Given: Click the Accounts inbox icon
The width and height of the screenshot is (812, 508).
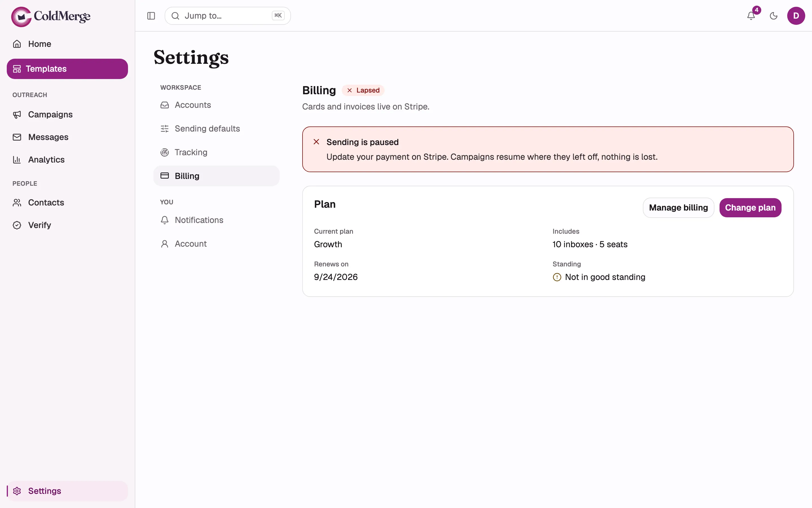Looking at the screenshot, I should click(x=164, y=105).
